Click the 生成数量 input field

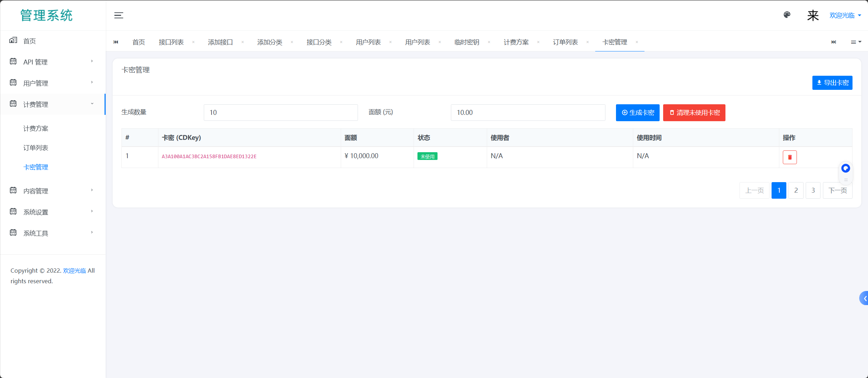281,113
